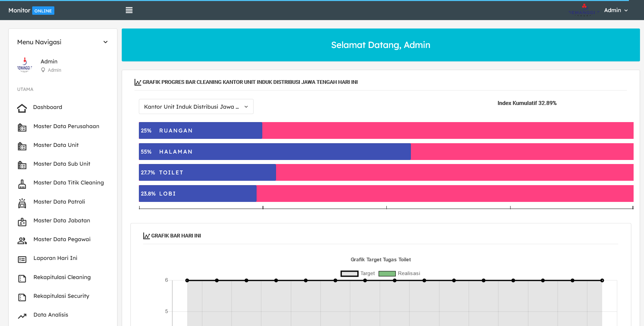
Task: Click the hamburger menu icon in the top bar
Action: tap(129, 10)
